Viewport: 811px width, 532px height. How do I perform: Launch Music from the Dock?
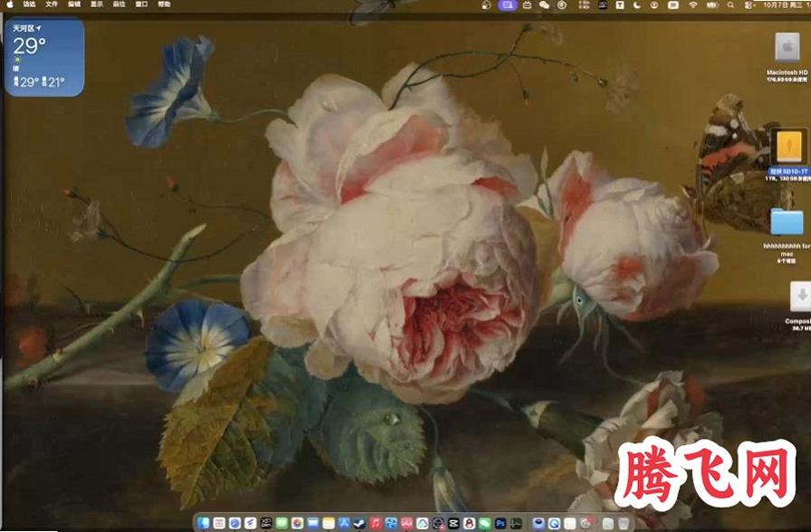tap(376, 523)
